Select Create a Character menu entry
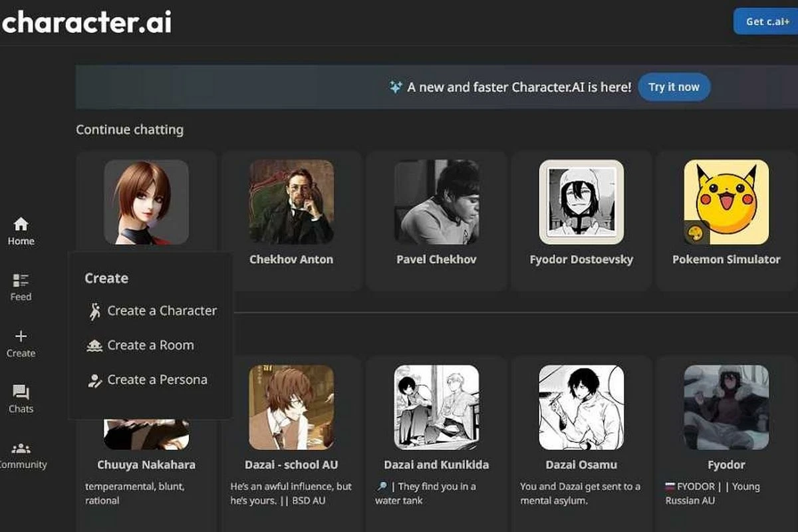 point(152,311)
